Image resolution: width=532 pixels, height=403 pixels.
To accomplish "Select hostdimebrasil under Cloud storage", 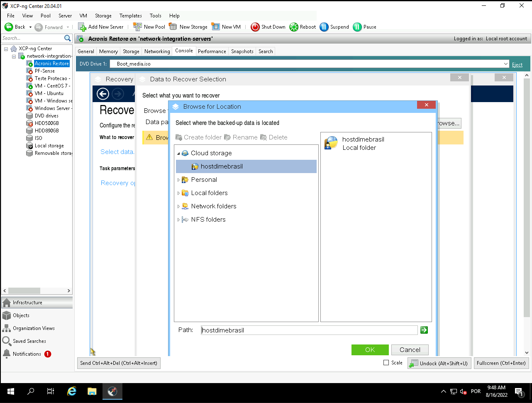I will tap(246, 166).
